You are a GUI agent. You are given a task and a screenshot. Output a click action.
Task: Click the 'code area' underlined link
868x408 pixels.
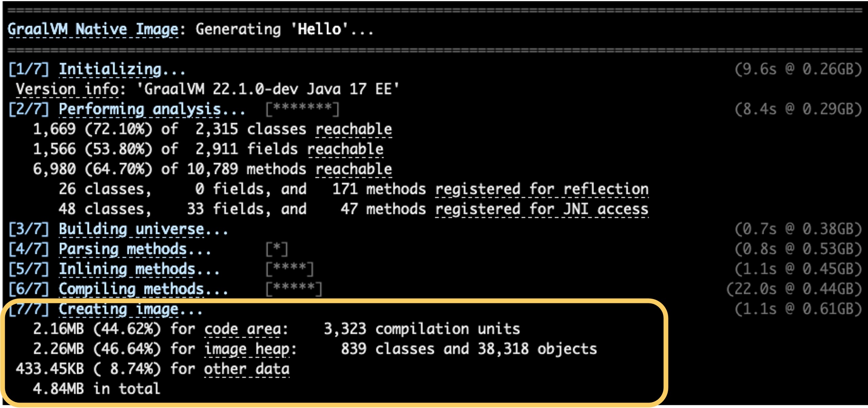[x=242, y=329]
